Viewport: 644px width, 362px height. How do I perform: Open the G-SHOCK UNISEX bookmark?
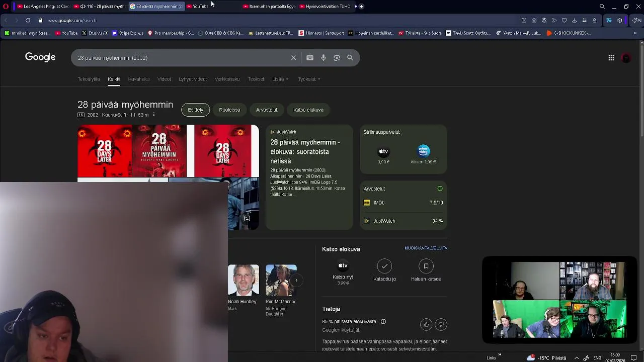[x=568, y=33]
